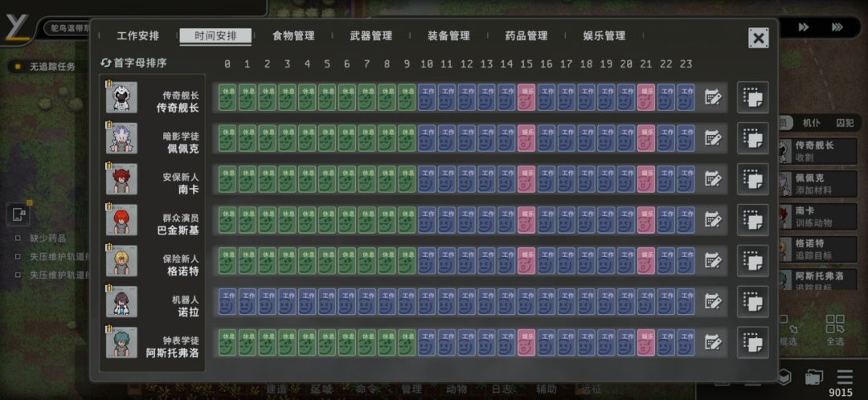Switch to the 食物管理 tab
868x400 pixels.
[293, 36]
